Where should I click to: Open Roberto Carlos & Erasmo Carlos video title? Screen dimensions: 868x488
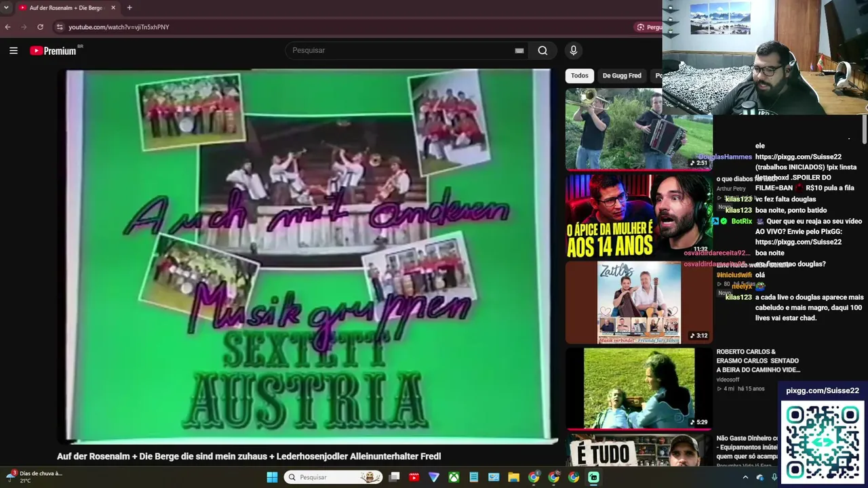(x=758, y=361)
